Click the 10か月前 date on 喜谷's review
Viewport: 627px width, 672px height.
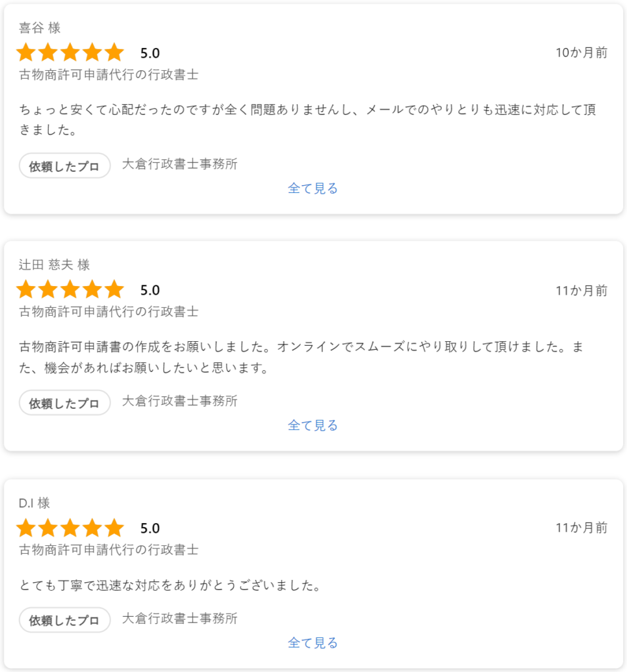[581, 53]
